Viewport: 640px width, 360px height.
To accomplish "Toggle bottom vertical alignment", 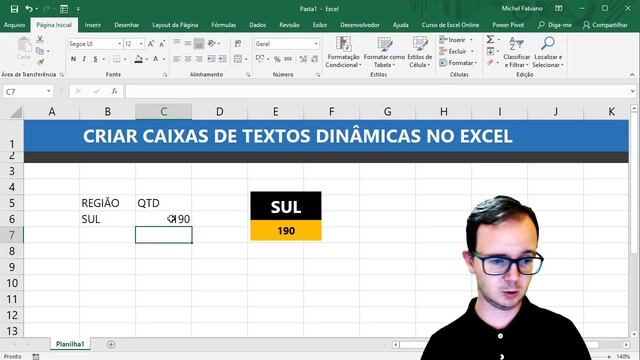I will click(199, 43).
